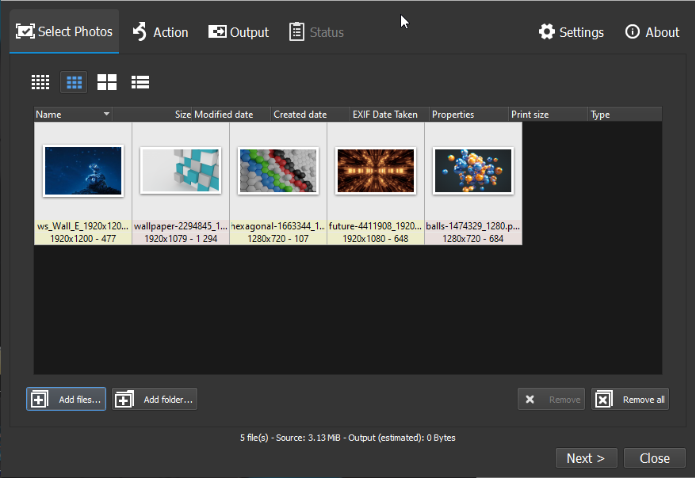
Task: Click the Close button
Action: pyautogui.click(x=654, y=458)
